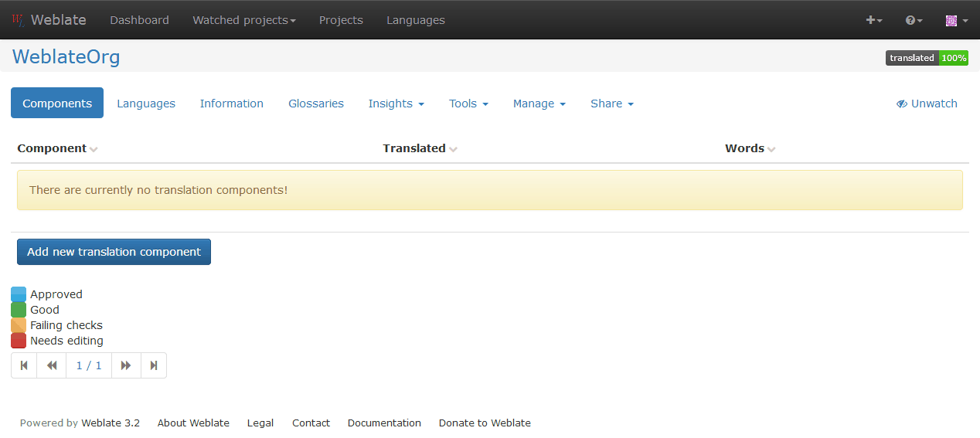Sort by Component column
This screenshot has height=438, width=980.
(57, 148)
